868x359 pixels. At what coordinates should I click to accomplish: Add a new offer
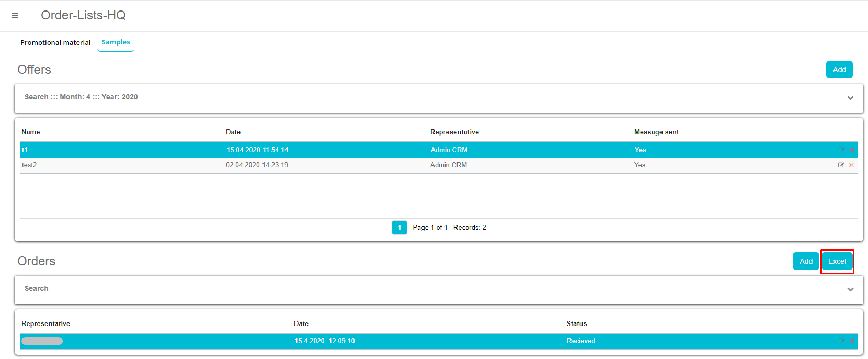click(x=839, y=70)
